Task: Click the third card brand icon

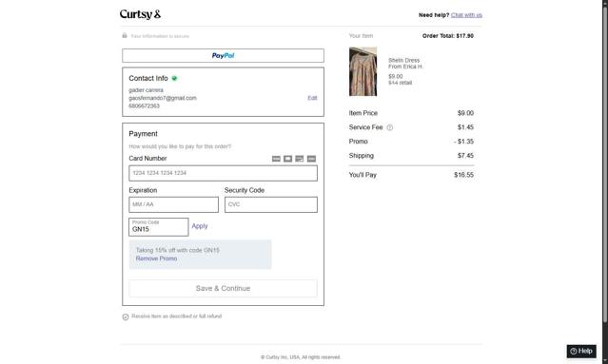Action: point(300,159)
